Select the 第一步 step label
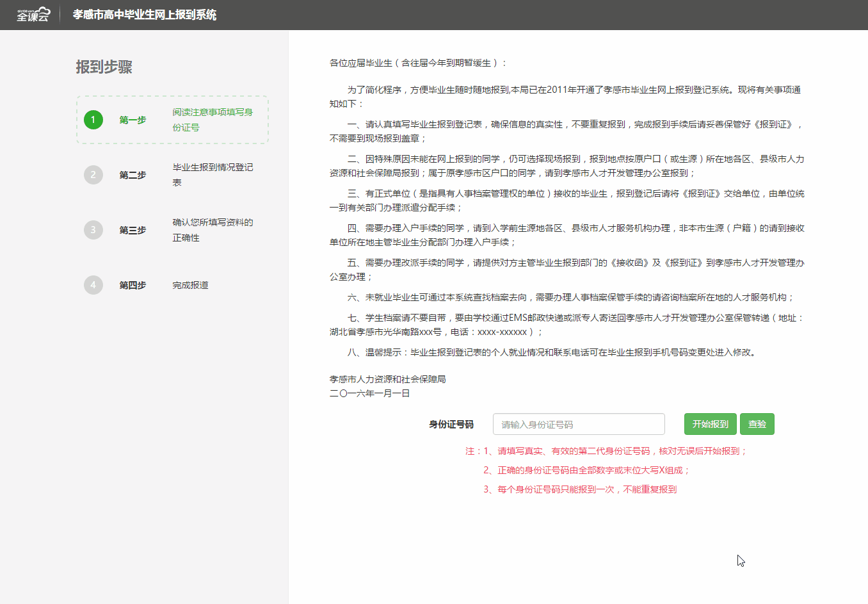 (x=133, y=120)
